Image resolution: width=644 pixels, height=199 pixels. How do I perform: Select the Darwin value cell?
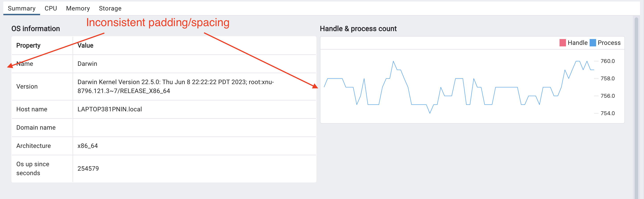tap(87, 64)
